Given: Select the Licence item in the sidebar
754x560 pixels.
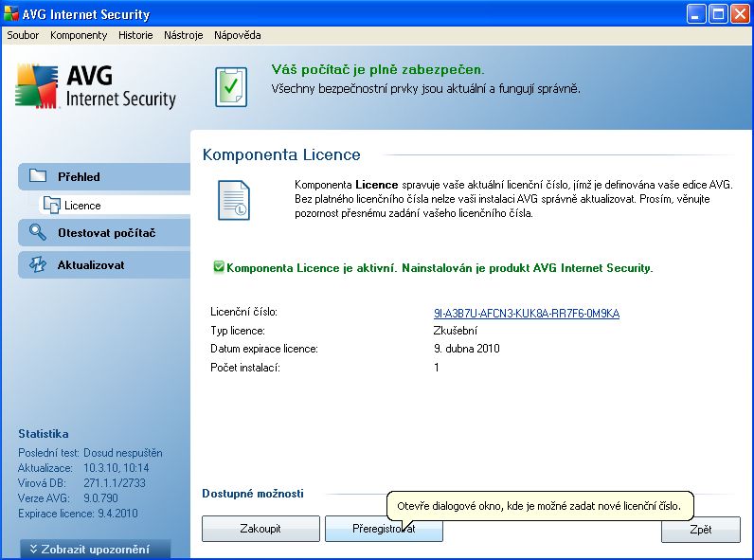Looking at the screenshot, I should click(x=115, y=205).
